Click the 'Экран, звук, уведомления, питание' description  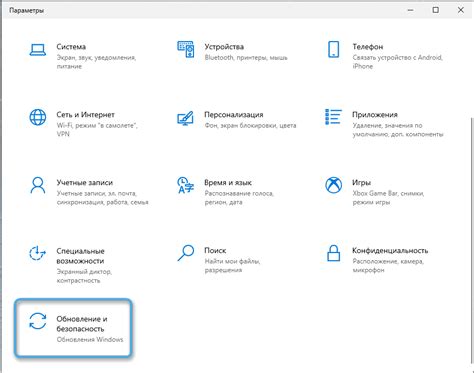pyautogui.click(x=96, y=62)
